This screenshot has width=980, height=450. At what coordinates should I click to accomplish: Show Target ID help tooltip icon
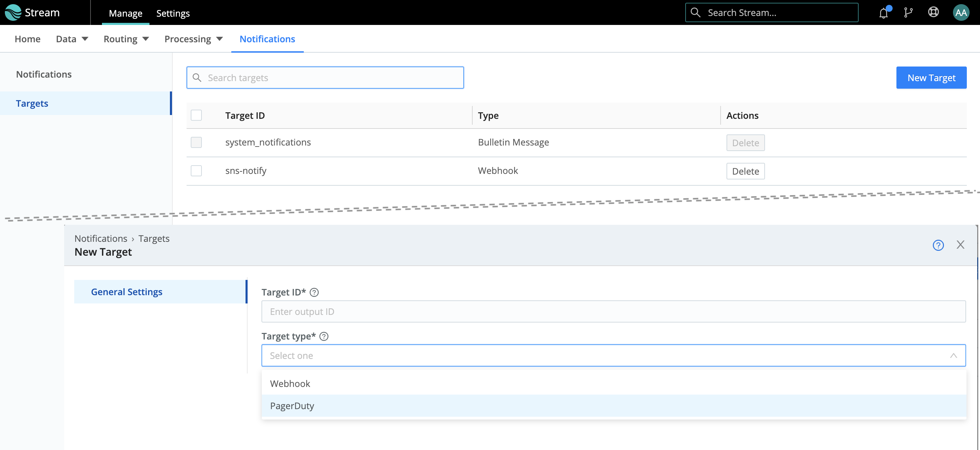(314, 292)
